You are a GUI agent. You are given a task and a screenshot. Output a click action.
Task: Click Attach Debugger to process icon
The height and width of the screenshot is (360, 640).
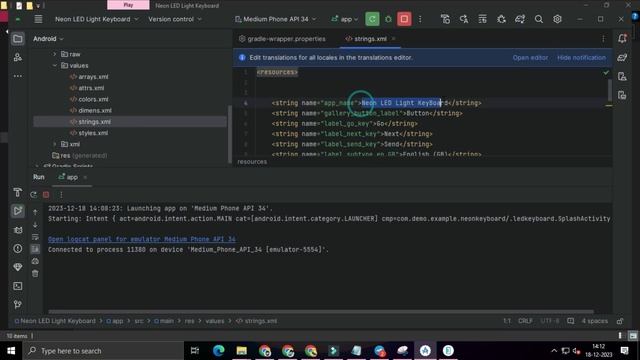pyautogui.click(x=501, y=19)
